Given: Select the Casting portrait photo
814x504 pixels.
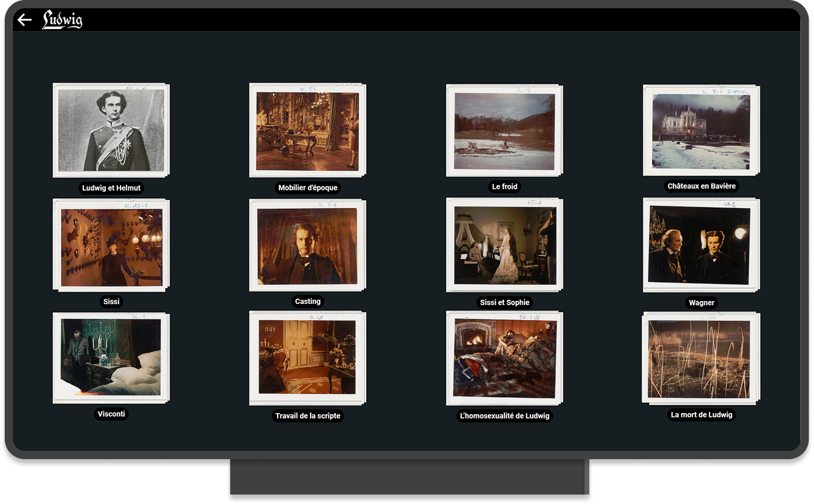Looking at the screenshot, I should [307, 245].
